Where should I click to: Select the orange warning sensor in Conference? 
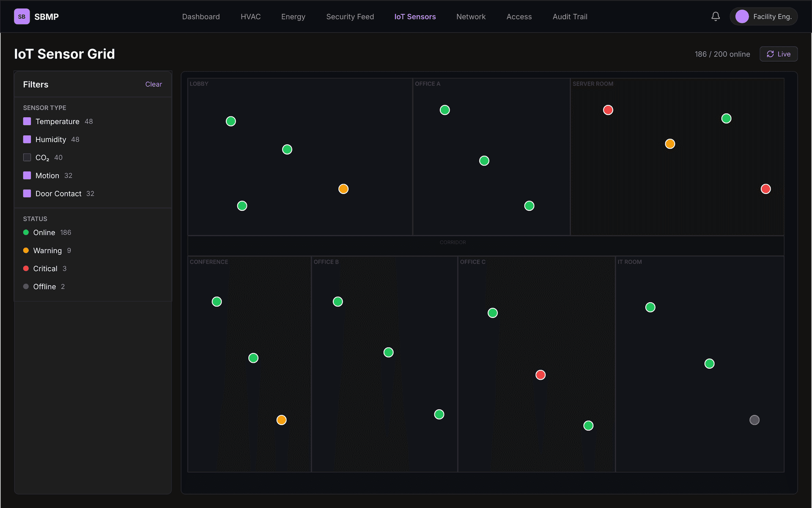281,420
